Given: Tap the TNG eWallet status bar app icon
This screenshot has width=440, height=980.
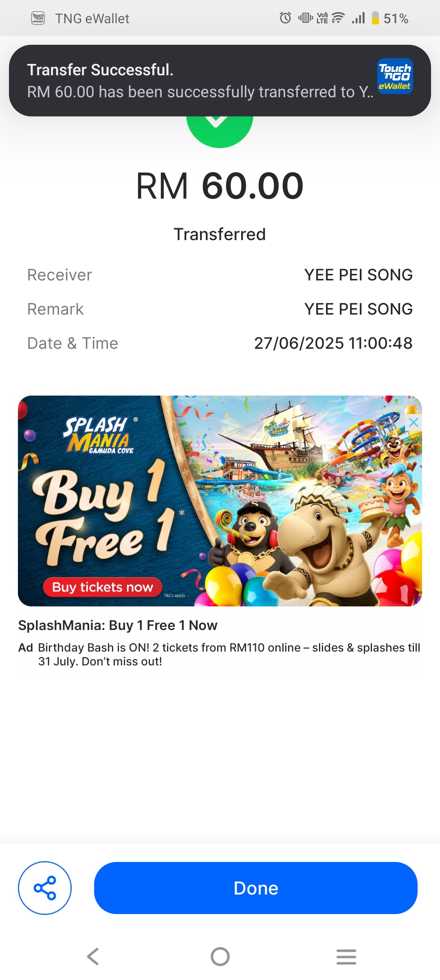Looking at the screenshot, I should pyautogui.click(x=38, y=18).
